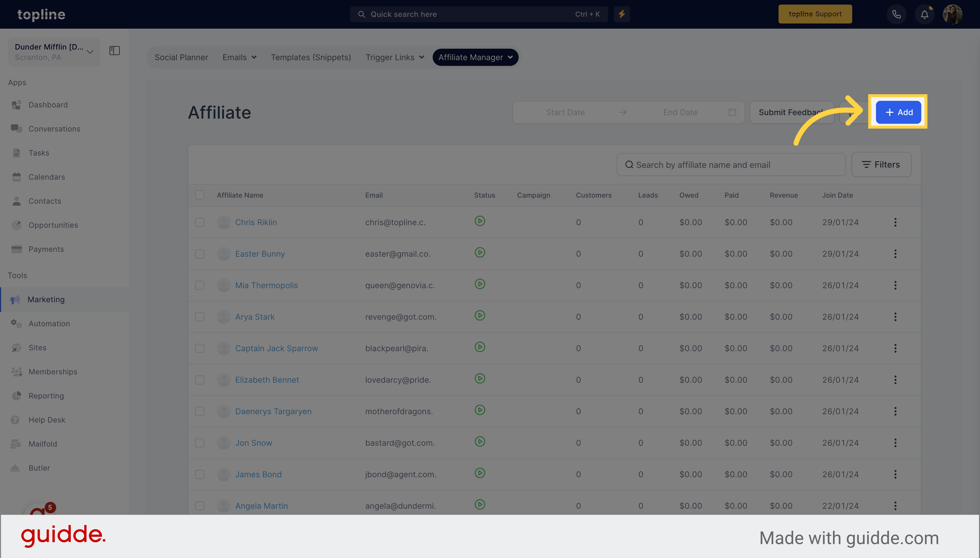The width and height of the screenshot is (980, 558).
Task: Open the three-dot menu for Mia Thermopolis
Action: [895, 285]
